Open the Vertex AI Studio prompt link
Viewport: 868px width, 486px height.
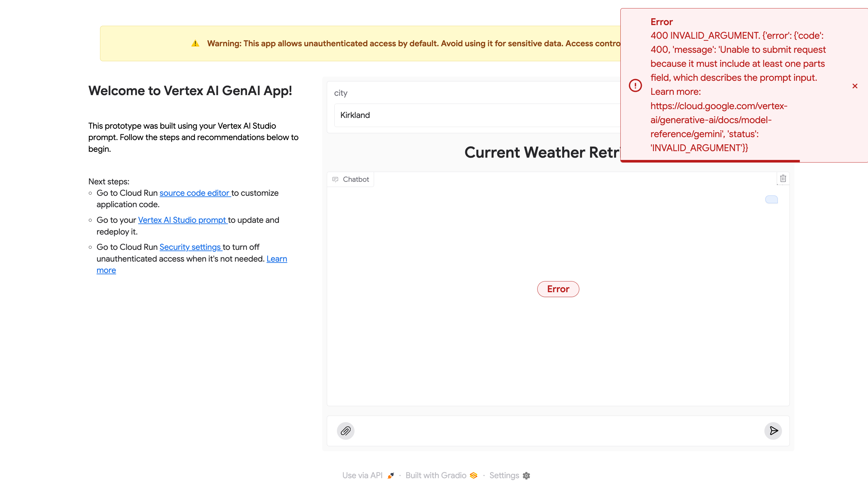[x=182, y=220]
